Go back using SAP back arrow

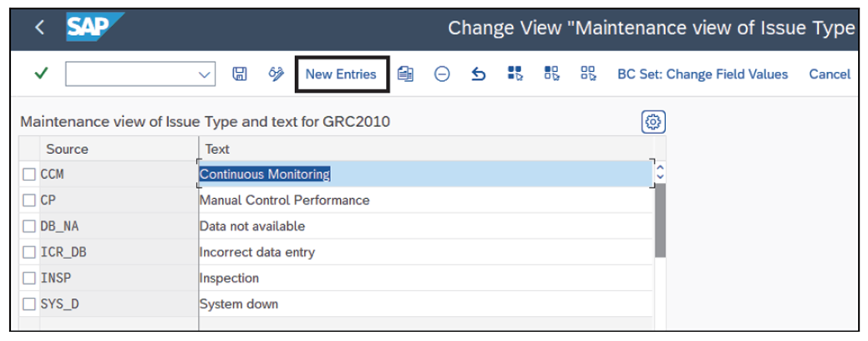39,28
